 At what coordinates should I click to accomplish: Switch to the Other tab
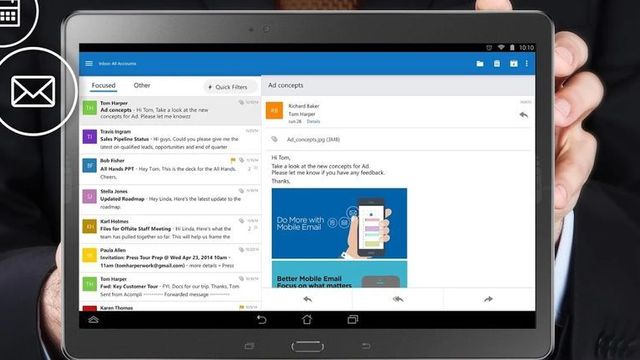tap(142, 85)
